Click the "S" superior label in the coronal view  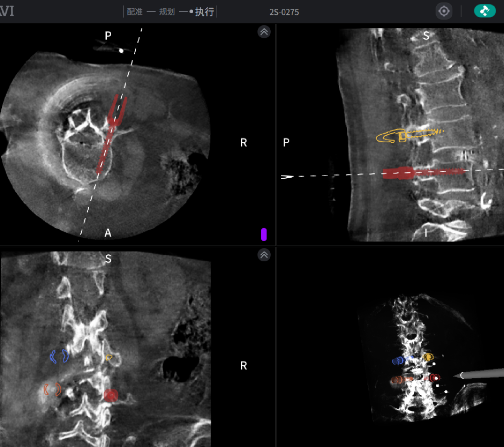(x=108, y=258)
